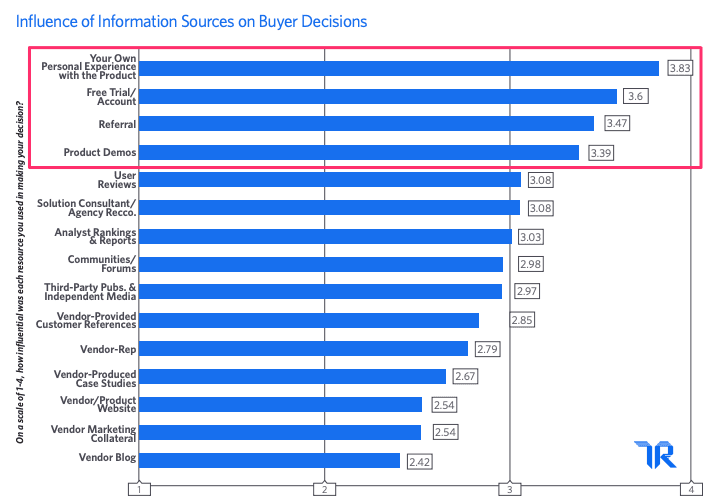719x500 pixels.
Task: Click the 3.39 value label
Action: click(x=600, y=153)
